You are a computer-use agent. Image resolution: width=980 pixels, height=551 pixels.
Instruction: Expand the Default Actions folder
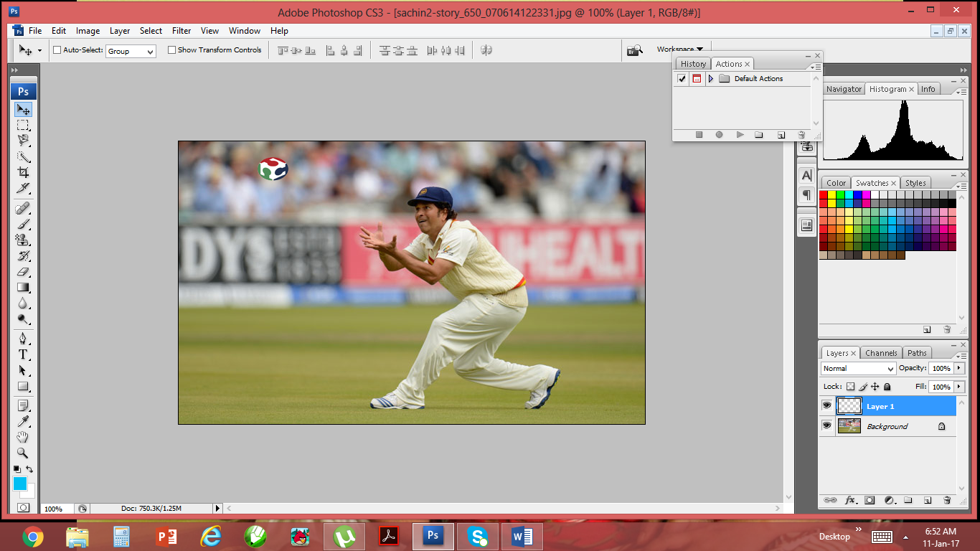click(x=710, y=79)
